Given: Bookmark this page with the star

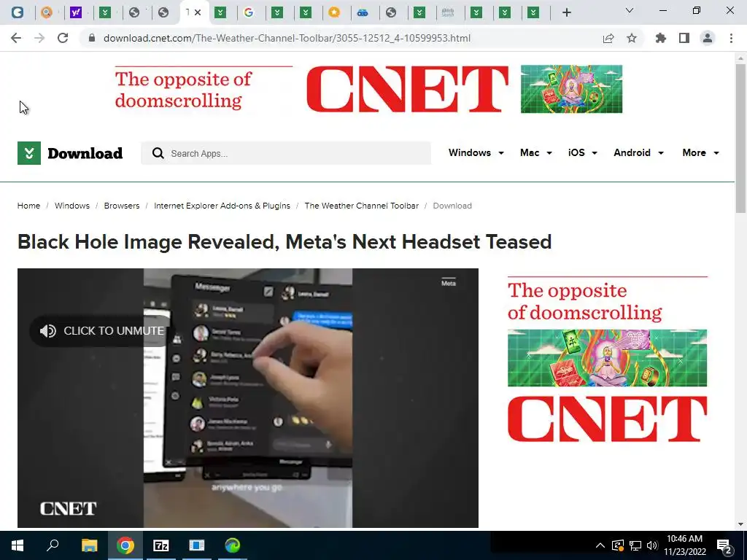Looking at the screenshot, I should (x=632, y=38).
